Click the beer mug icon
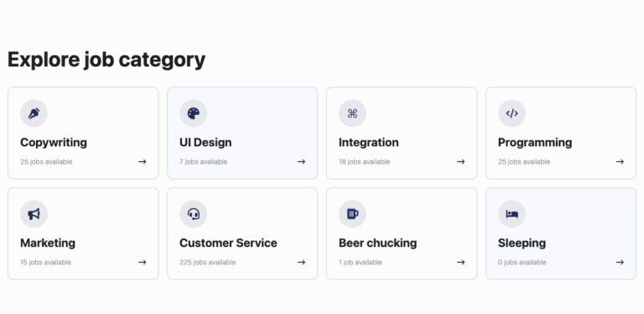Screen dimensions: 644x314 click(352, 214)
